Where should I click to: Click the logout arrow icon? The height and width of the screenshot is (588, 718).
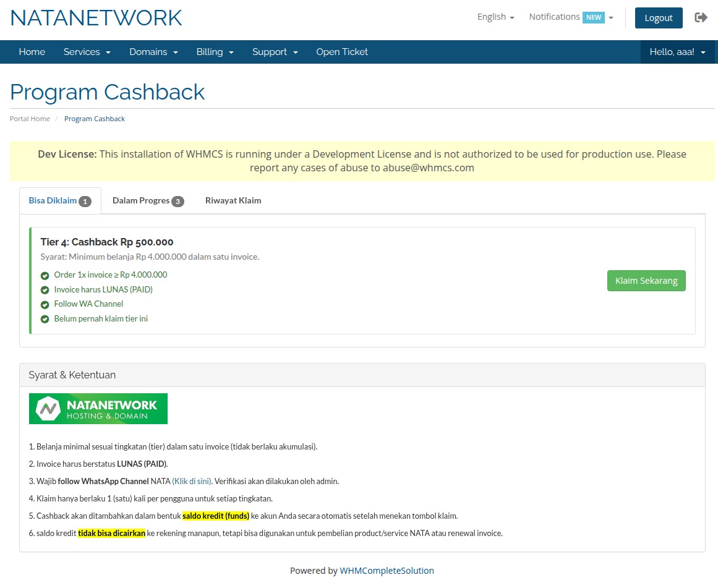(x=701, y=17)
